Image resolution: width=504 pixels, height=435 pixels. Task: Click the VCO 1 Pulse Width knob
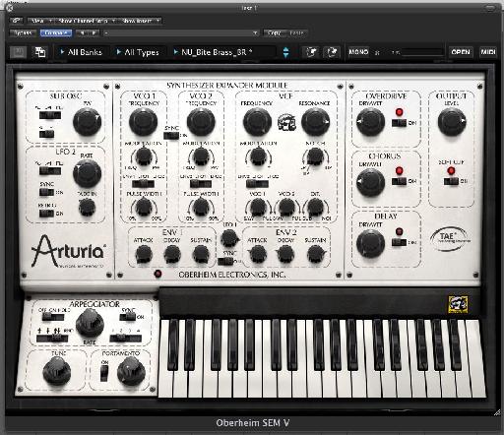tap(144, 208)
